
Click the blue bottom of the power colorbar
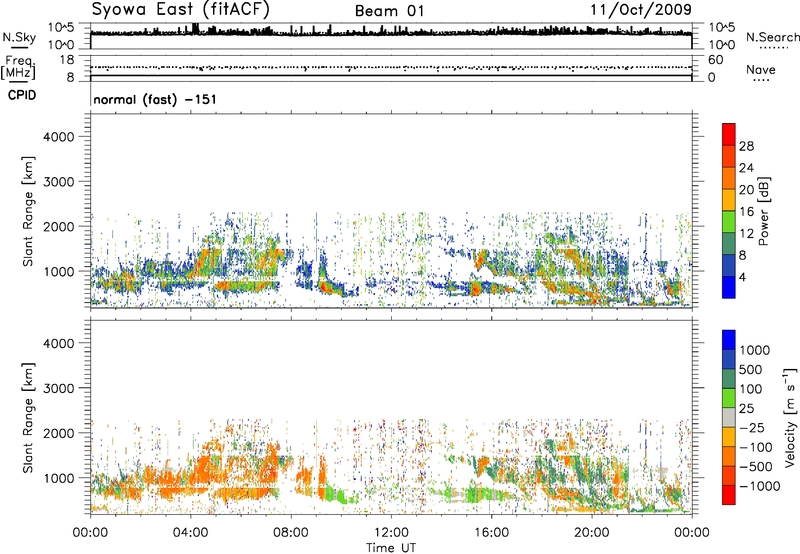[729, 287]
